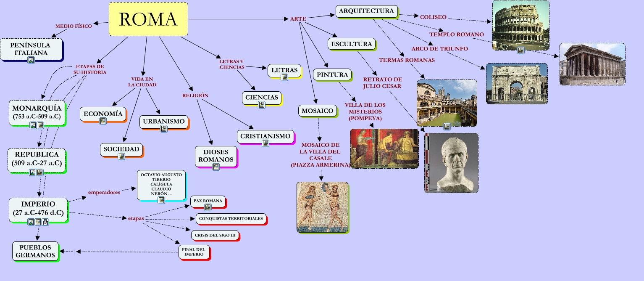Click the ARTE linking phrase
The height and width of the screenshot is (281, 644).
pyautogui.click(x=298, y=19)
